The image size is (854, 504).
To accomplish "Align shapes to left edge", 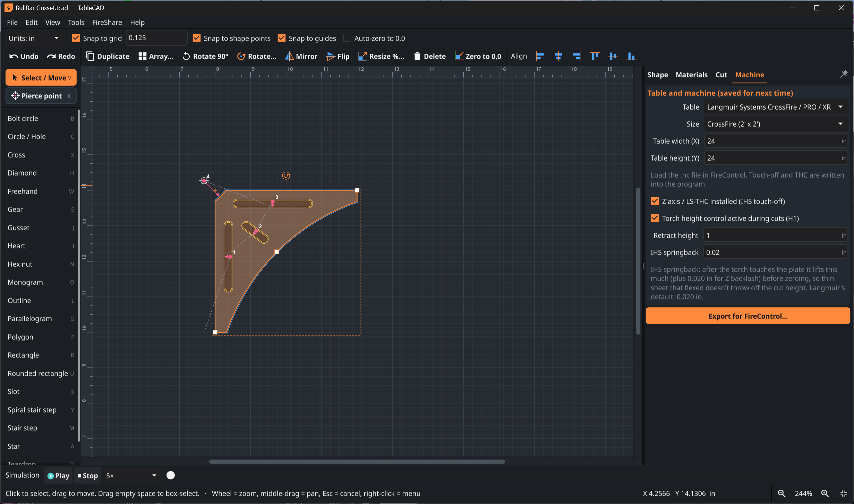I will tap(540, 56).
